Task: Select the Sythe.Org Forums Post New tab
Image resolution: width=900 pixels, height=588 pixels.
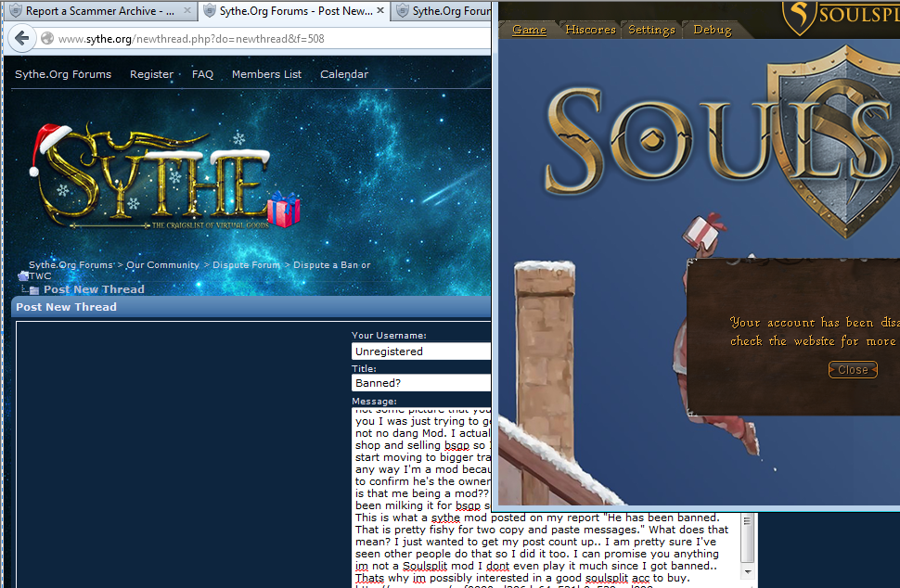Action: click(294, 11)
